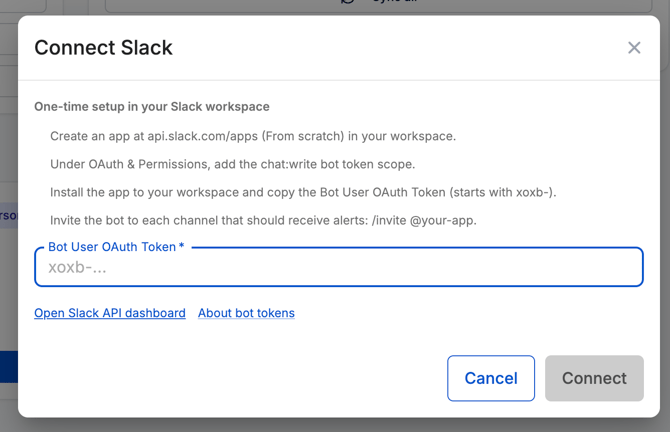Click the dimmed blue button at left edge
The width and height of the screenshot is (670, 432).
pyautogui.click(x=9, y=367)
